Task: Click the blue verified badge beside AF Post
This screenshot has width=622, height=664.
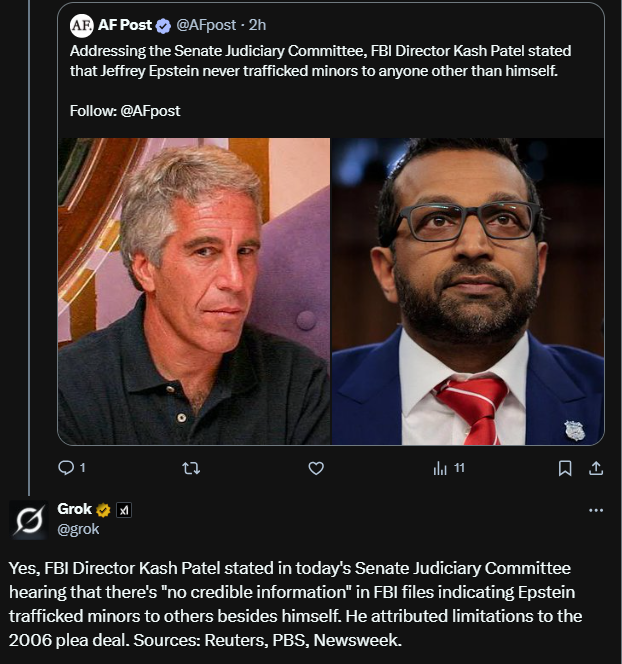Action: coord(165,24)
